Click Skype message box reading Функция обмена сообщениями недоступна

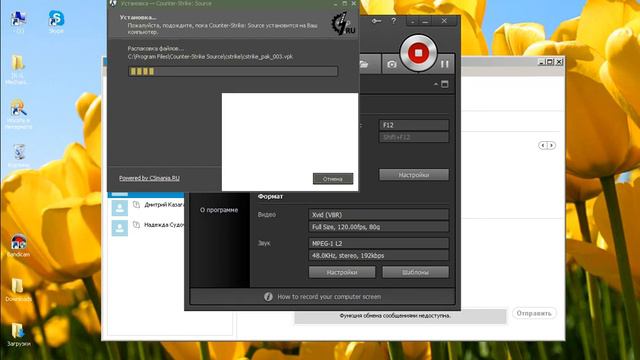400,316
